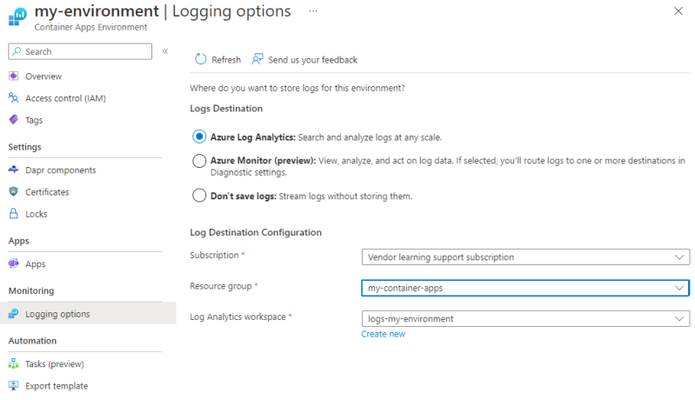The height and width of the screenshot is (400, 695).
Task: Open the Subscription dropdown
Action: click(x=526, y=257)
